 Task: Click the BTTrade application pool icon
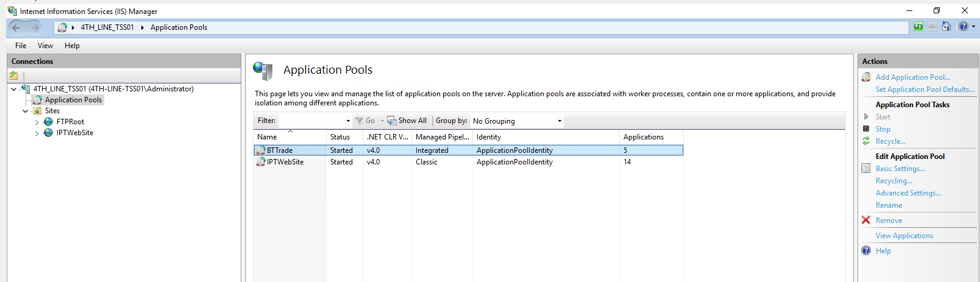point(261,150)
